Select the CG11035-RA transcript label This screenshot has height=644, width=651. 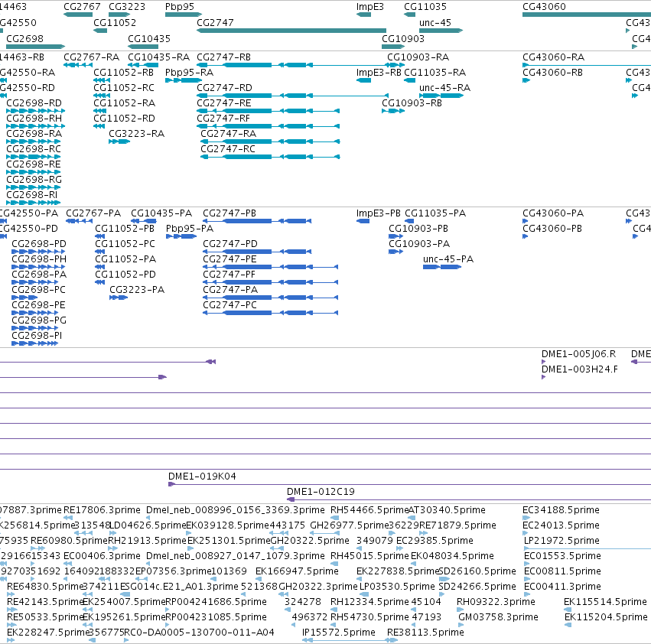[435, 72]
